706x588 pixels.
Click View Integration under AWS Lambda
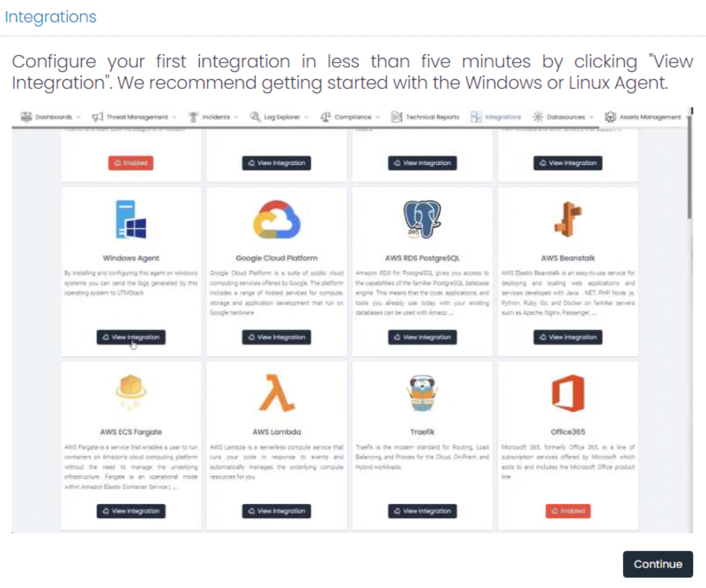pyautogui.click(x=276, y=511)
